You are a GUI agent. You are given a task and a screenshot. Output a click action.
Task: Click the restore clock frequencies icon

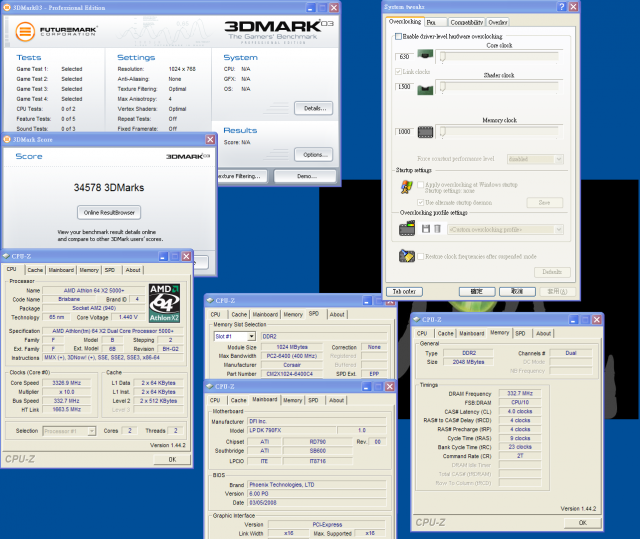tap(407, 256)
